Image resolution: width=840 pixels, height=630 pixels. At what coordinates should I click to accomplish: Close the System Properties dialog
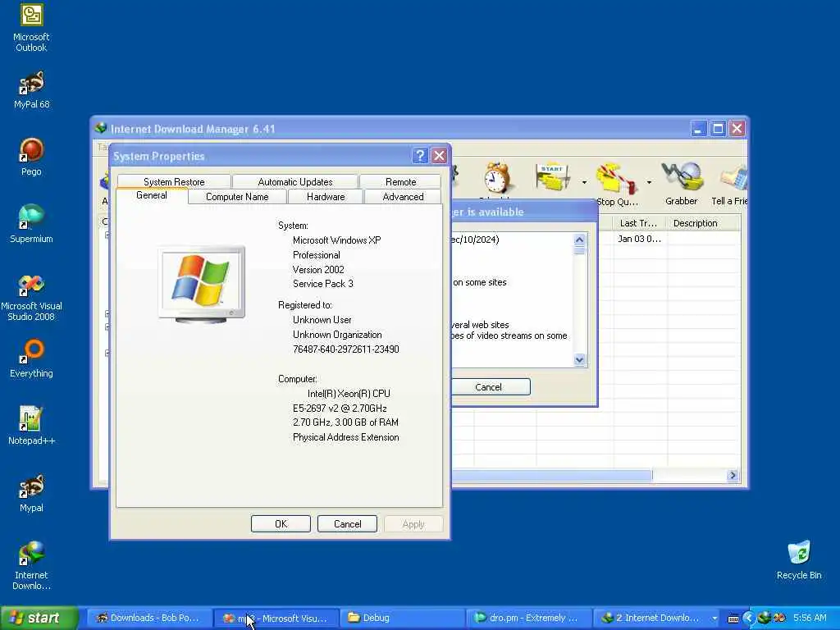click(x=439, y=155)
